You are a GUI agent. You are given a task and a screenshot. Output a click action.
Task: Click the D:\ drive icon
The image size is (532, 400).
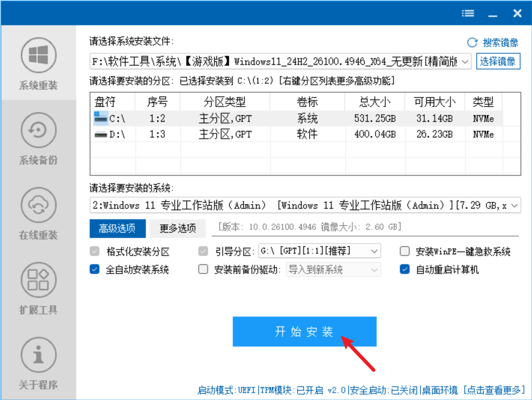[x=101, y=135]
